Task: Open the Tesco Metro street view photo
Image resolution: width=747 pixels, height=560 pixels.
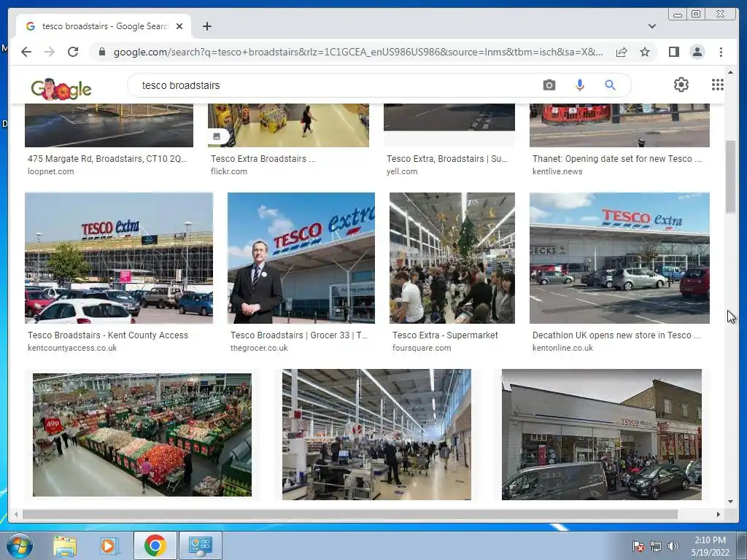Action: click(x=601, y=435)
